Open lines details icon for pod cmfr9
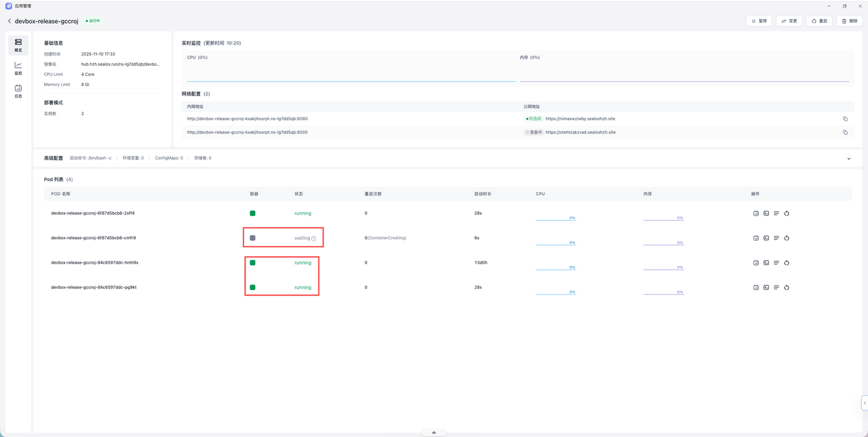The width and height of the screenshot is (868, 437). tap(776, 238)
